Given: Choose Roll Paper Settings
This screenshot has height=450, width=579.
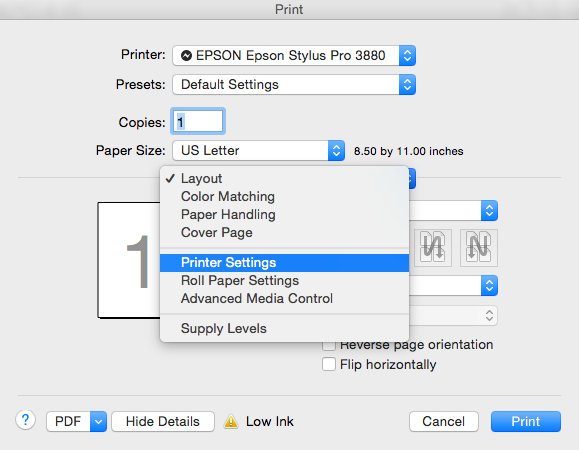Looking at the screenshot, I should tap(284, 281).
